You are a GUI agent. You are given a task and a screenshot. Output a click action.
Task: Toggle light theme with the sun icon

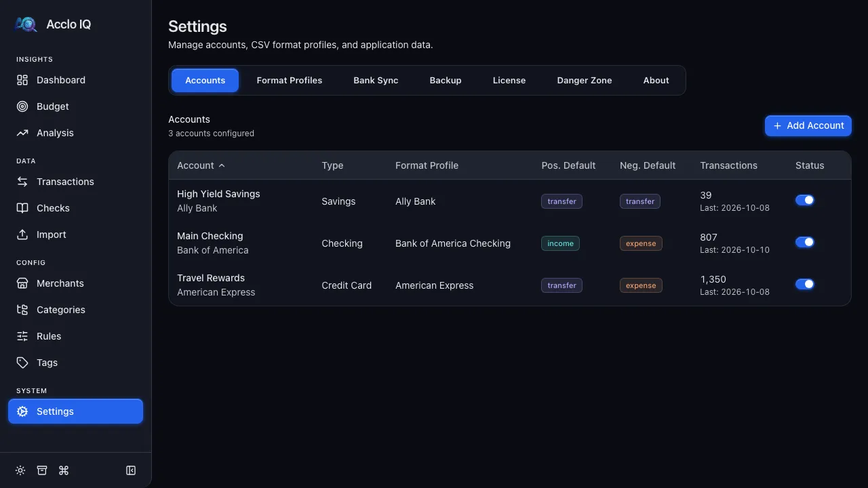(x=20, y=470)
